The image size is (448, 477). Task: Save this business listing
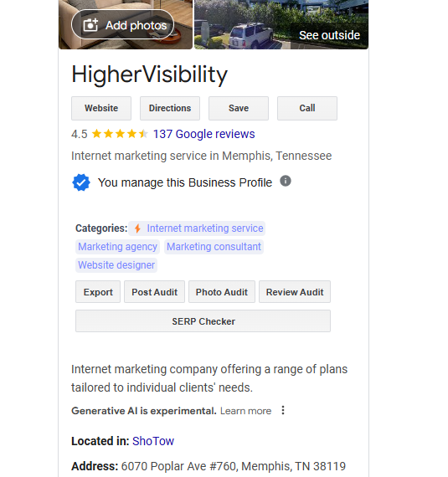[x=239, y=108]
